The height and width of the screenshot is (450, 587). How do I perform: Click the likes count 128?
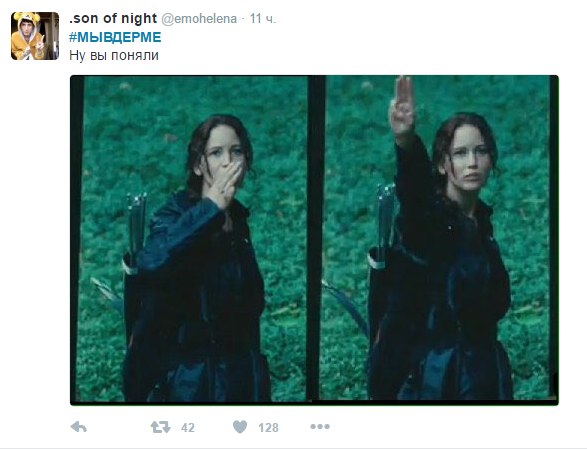pos(268,428)
